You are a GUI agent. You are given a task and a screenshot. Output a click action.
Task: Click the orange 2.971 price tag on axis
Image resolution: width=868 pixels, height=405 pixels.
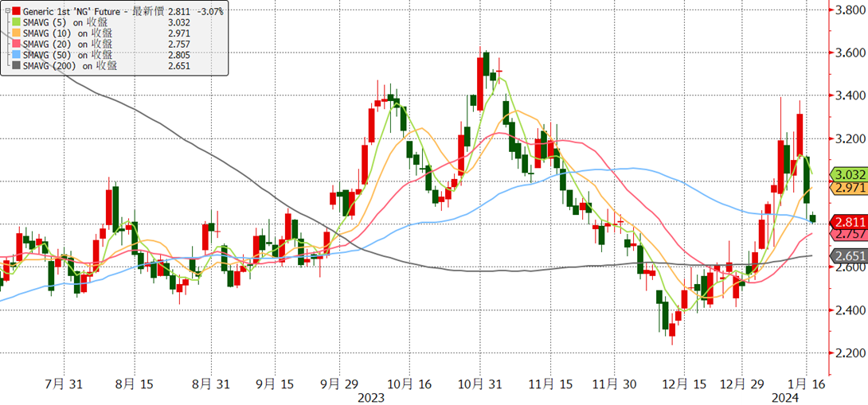[x=849, y=188]
